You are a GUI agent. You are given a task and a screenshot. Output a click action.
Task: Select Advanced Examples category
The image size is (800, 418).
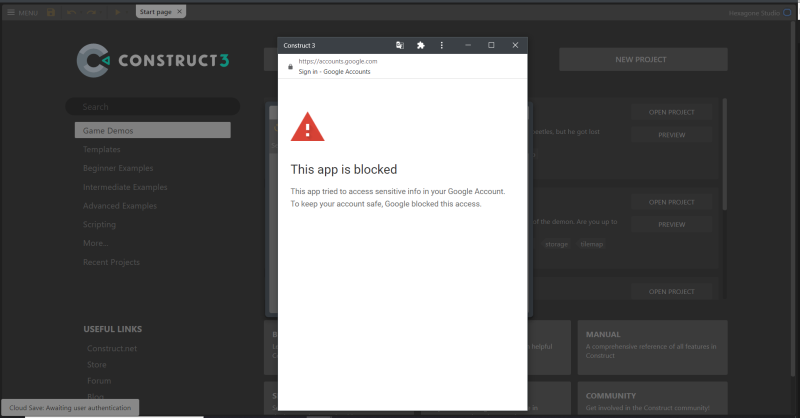(x=120, y=206)
